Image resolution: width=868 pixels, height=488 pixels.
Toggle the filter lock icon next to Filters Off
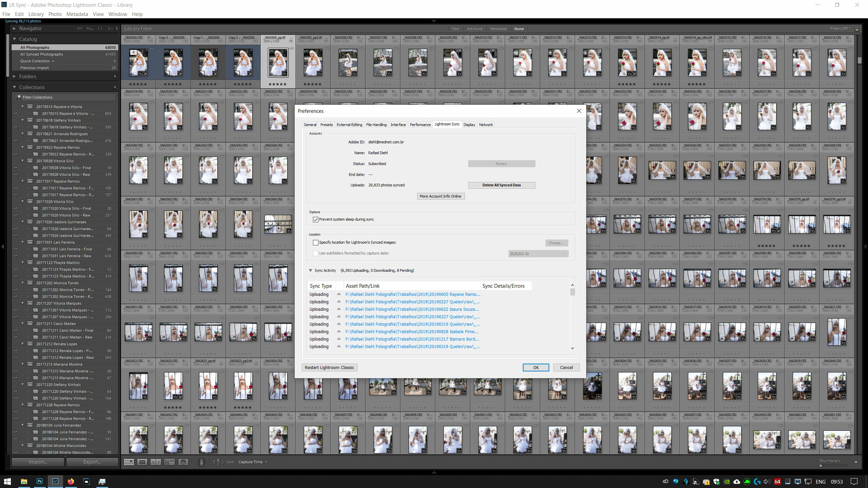point(857,29)
